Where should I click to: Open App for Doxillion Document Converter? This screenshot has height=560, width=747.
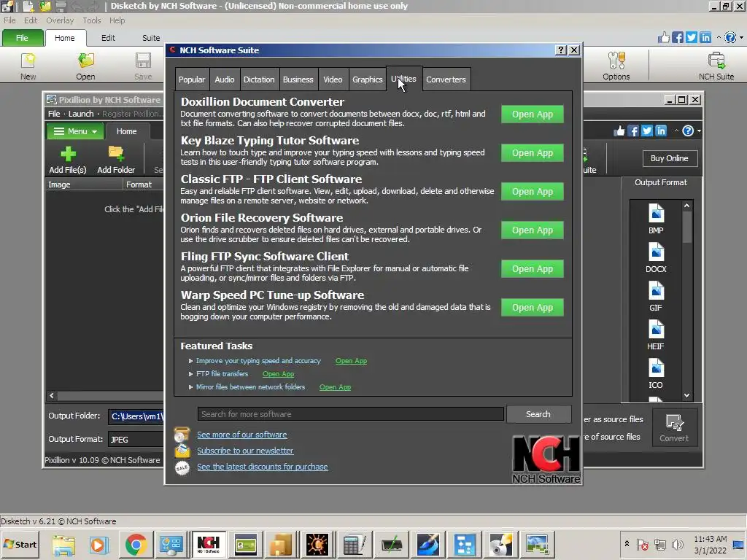(x=532, y=114)
